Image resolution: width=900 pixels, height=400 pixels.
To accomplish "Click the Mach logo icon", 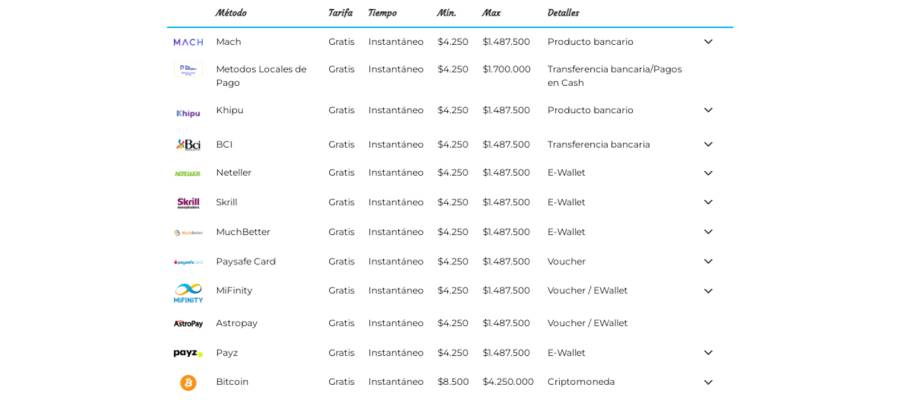I will tap(188, 42).
